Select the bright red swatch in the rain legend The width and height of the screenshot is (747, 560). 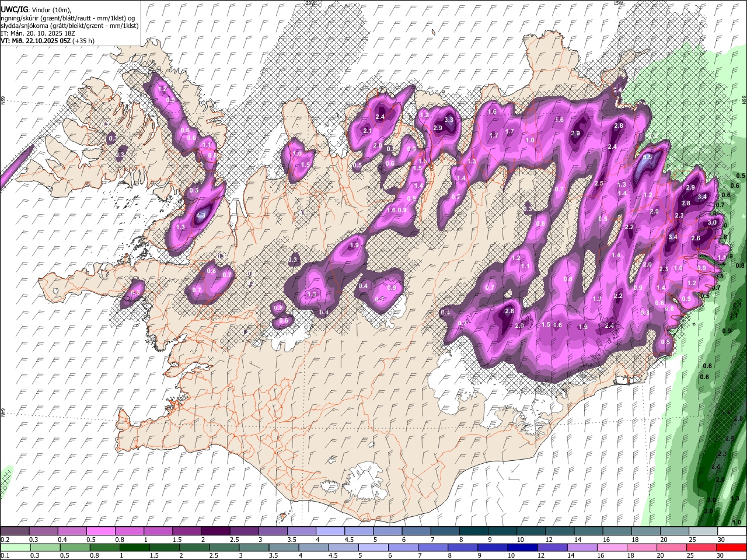731,548
